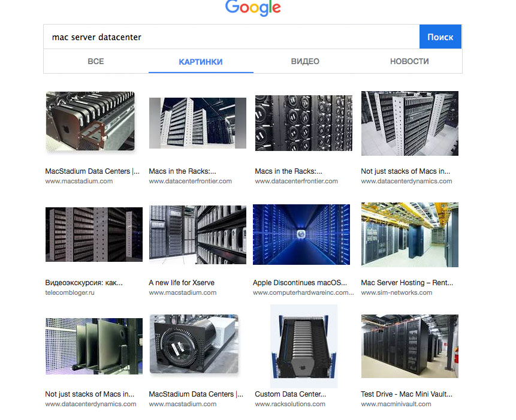This screenshot has width=516, height=420.
Task: Select the КАРТИНКИ tab
Action: point(201,62)
